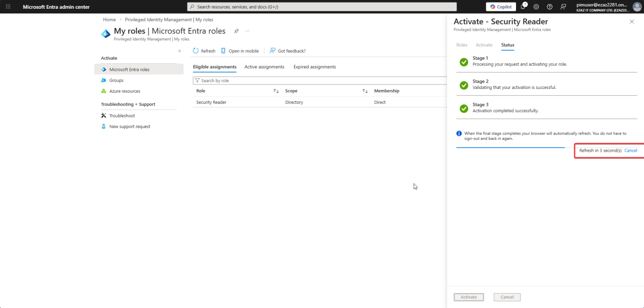Open the feedback icon in top bar
The width and height of the screenshot is (644, 308).
point(563,7)
